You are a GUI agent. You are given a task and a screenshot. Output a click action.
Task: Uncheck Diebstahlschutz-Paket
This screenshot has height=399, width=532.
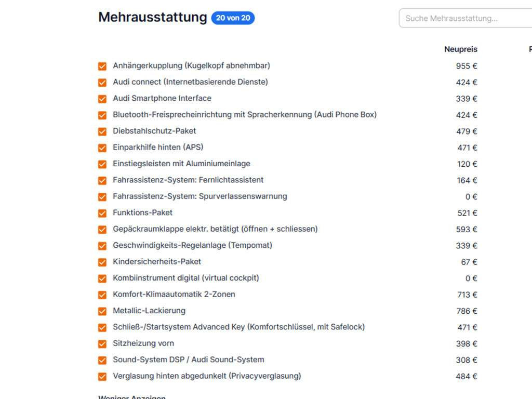[102, 131]
